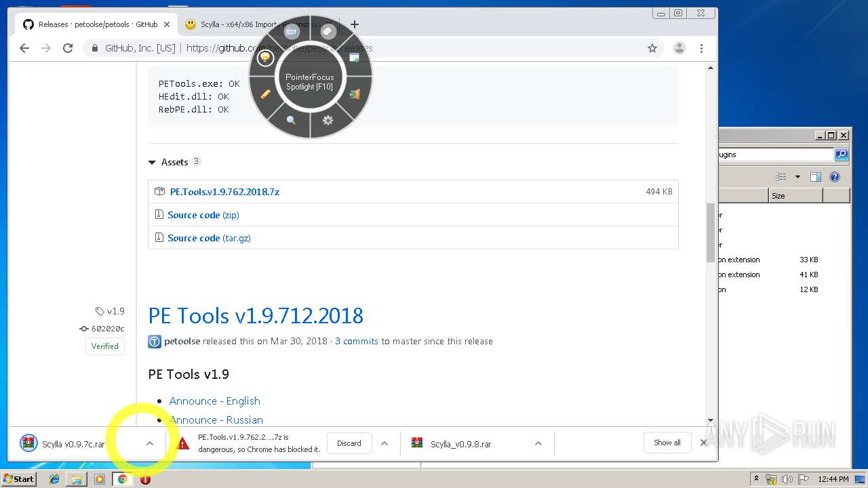Open downloaded Scylla_v0.9.8.rar
868x488 pixels.
tap(461, 444)
